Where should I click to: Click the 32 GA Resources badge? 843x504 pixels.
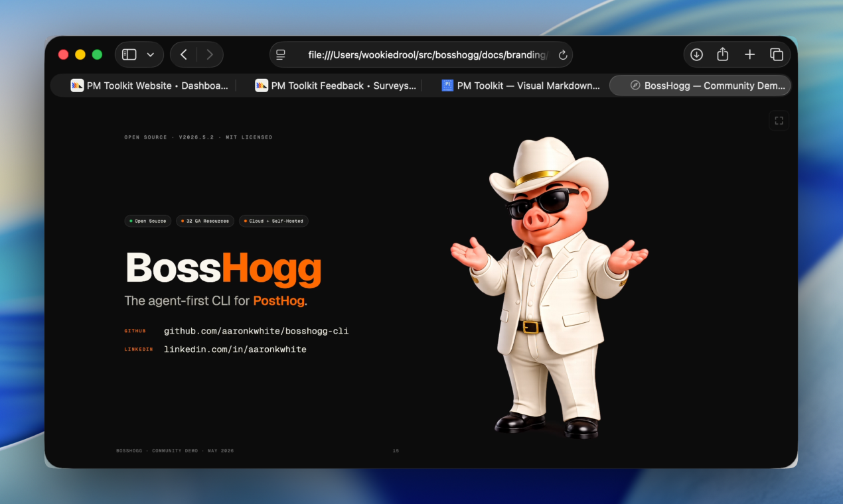click(204, 221)
